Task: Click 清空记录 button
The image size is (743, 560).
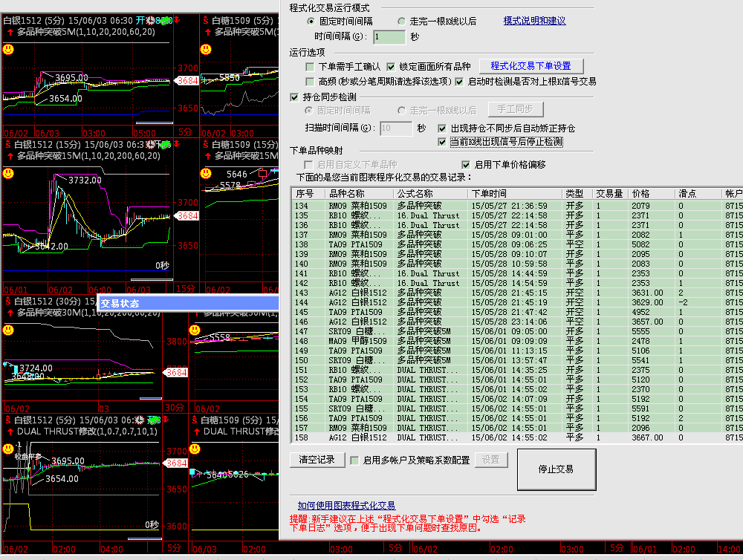Action: pos(317,460)
